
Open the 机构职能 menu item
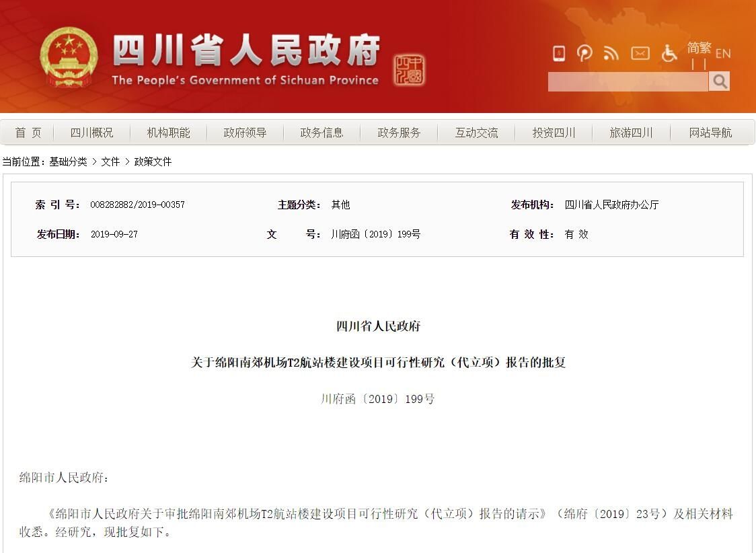pos(168,133)
